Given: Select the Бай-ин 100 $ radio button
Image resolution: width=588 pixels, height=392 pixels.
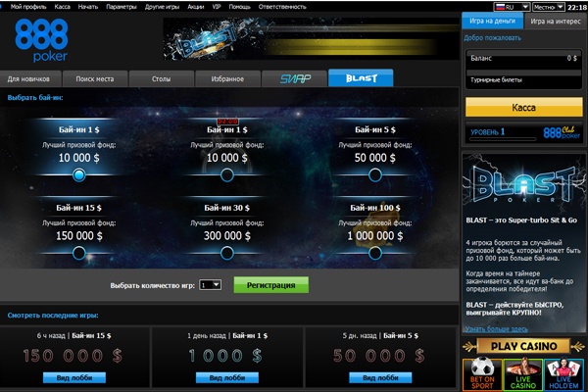Looking at the screenshot, I should click(375, 253).
